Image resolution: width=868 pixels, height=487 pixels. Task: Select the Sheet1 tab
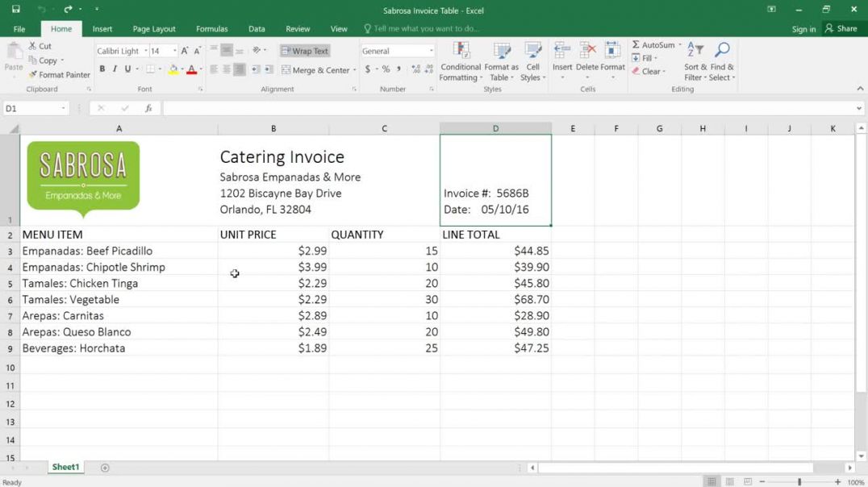65,467
